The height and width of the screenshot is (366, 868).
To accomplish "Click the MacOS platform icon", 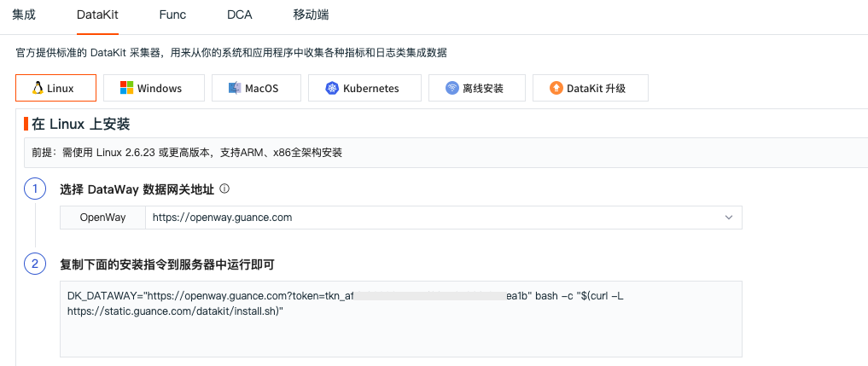I will pos(235,88).
